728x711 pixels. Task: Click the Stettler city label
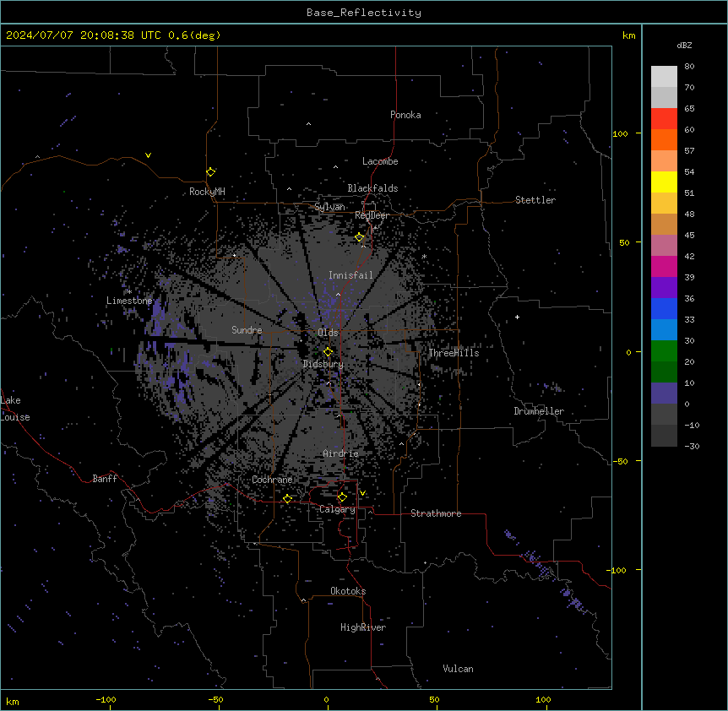click(x=535, y=200)
